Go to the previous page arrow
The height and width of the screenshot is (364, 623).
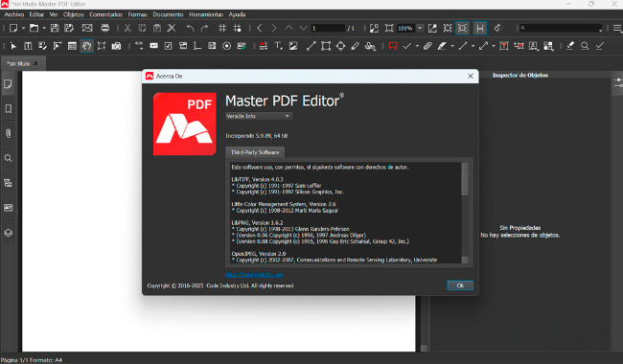(x=260, y=28)
